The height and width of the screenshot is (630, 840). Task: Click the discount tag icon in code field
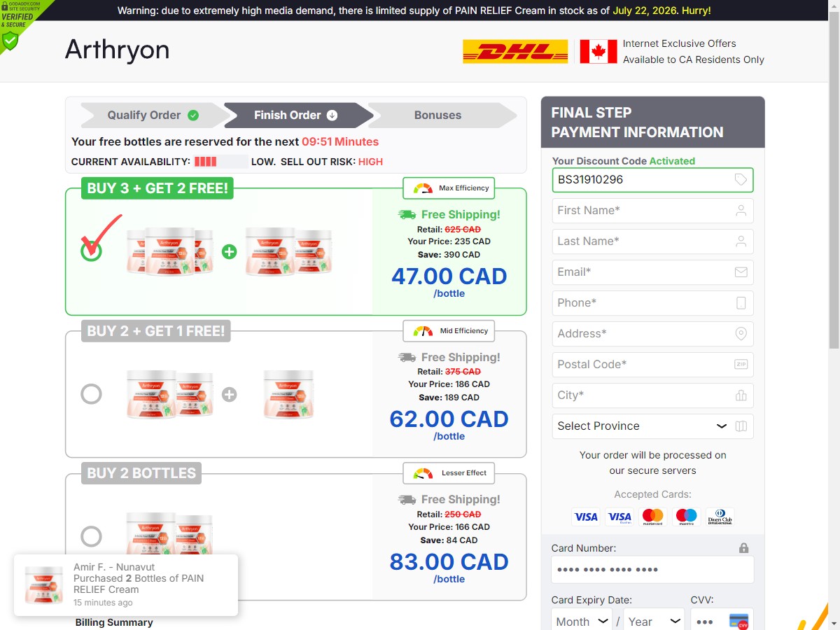pyautogui.click(x=741, y=180)
